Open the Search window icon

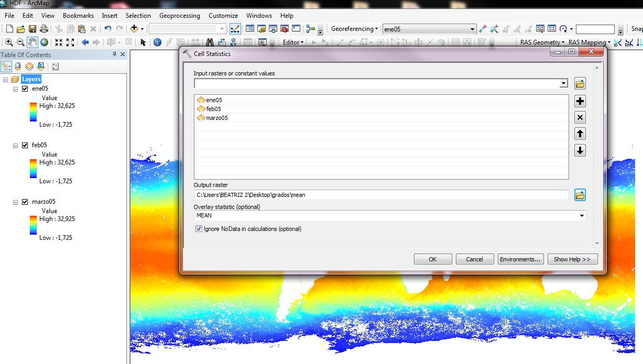pos(273,29)
